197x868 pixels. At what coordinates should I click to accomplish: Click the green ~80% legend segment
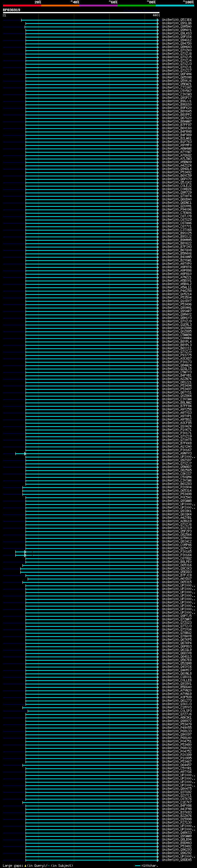[x=137, y=6]
